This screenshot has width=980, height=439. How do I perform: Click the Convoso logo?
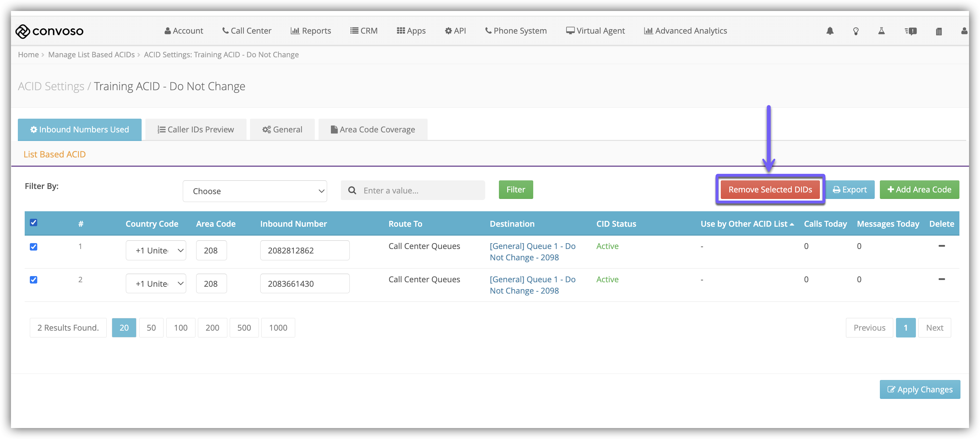click(x=49, y=31)
